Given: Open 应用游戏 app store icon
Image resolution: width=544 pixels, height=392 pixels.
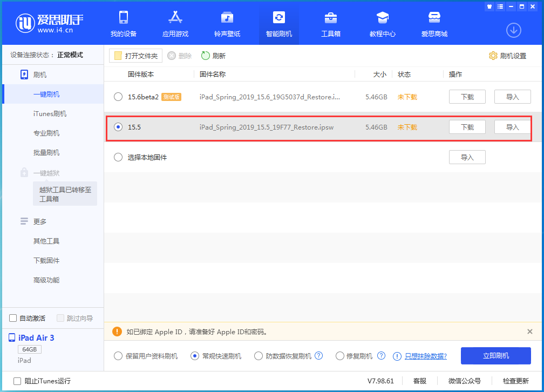Looking at the screenshot, I should coord(175,17).
